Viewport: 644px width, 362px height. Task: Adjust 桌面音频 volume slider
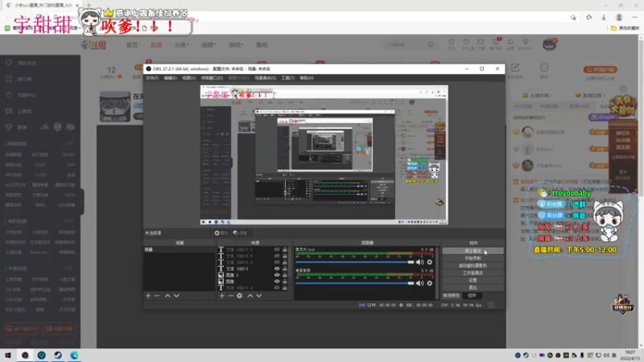tap(355, 283)
